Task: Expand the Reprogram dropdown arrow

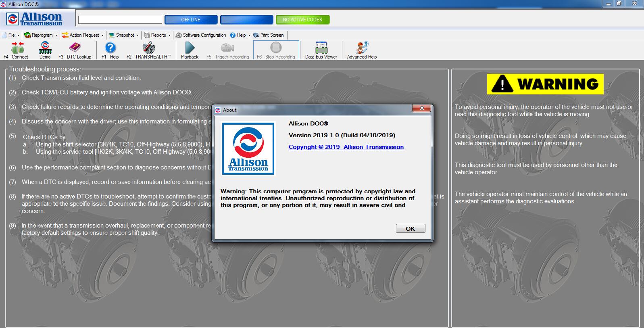Action: tap(56, 35)
